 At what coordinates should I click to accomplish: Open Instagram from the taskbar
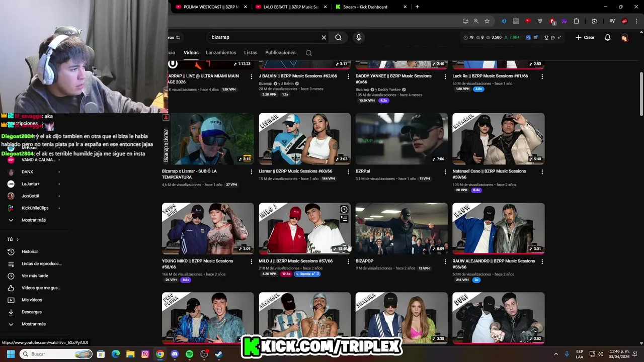click(x=145, y=354)
